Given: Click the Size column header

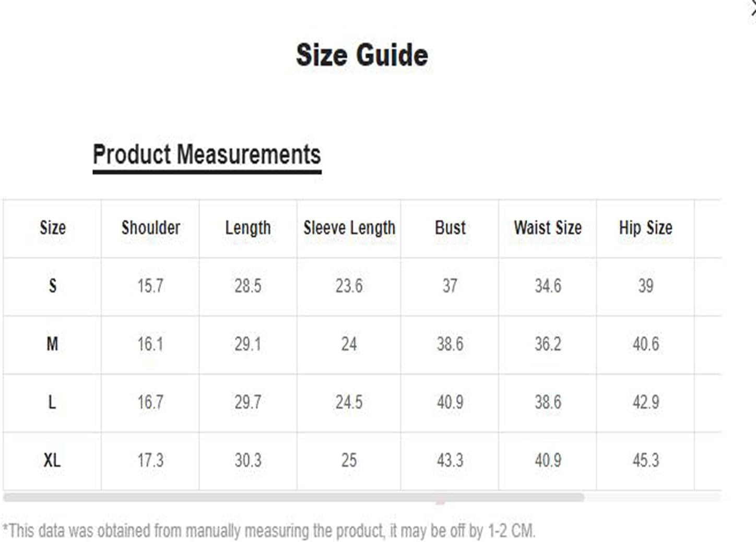Looking at the screenshot, I should 53,228.
